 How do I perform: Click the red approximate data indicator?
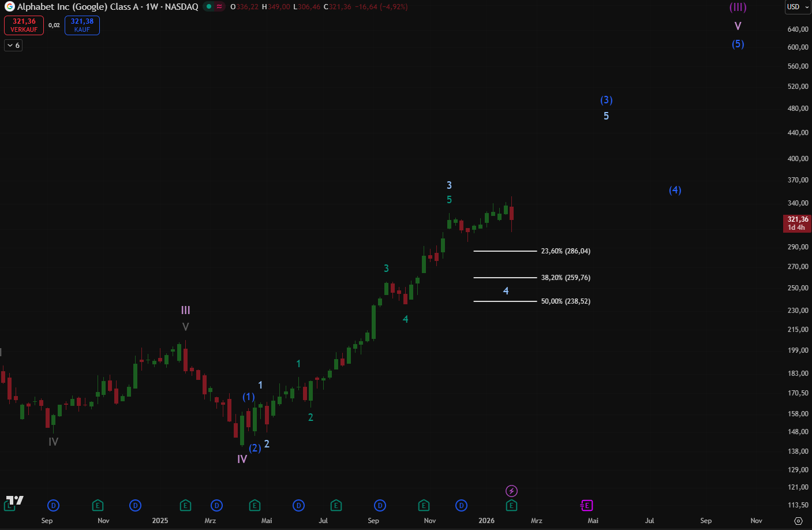click(x=219, y=7)
